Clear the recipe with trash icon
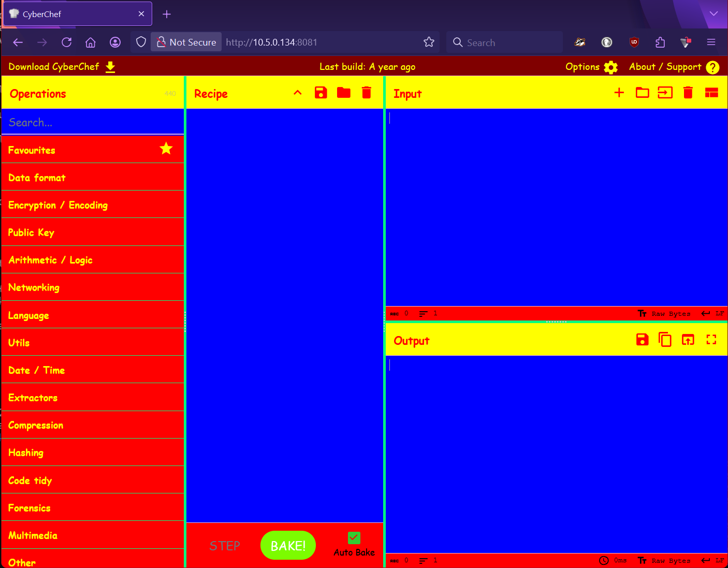Viewport: 728px width, 568px height. coord(366,93)
